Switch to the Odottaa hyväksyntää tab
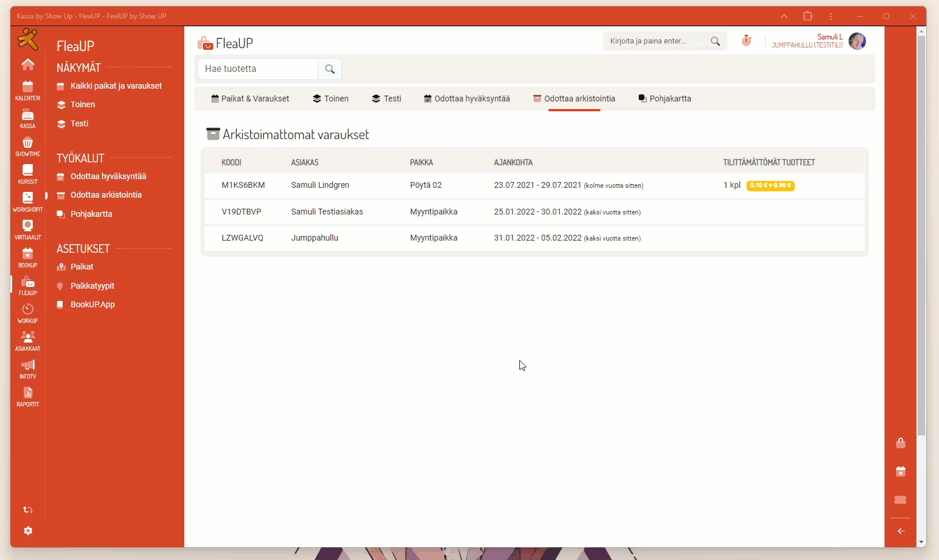 [x=467, y=99]
